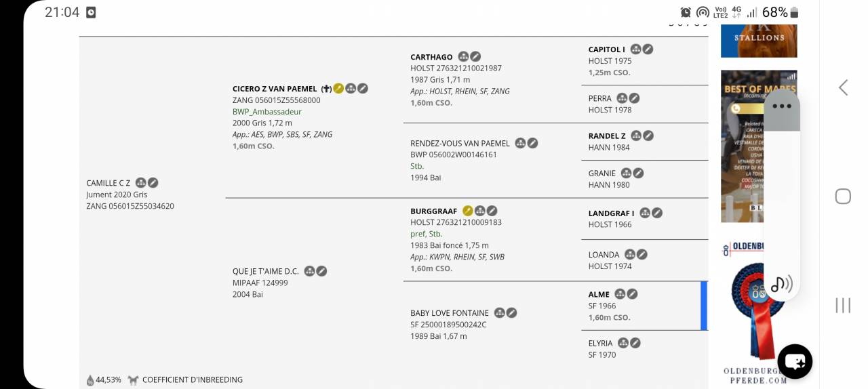
Task: Open the Cicero Z van Paemel horse page
Action: coord(275,89)
